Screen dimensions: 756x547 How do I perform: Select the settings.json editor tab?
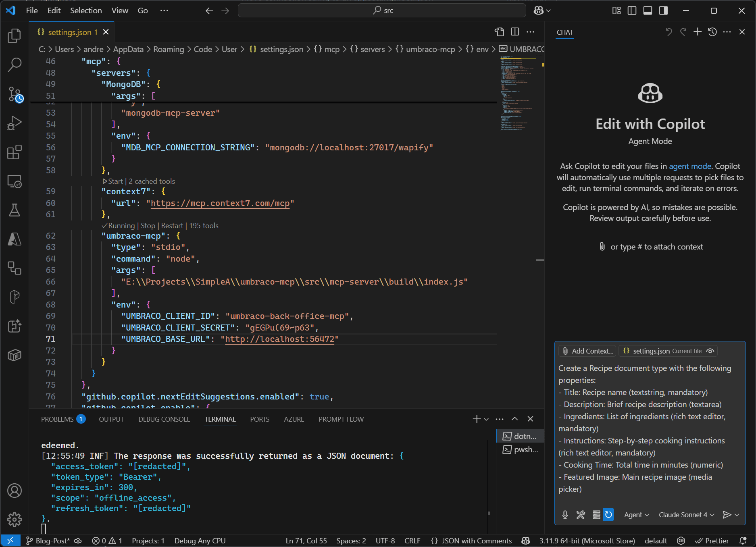click(x=72, y=32)
